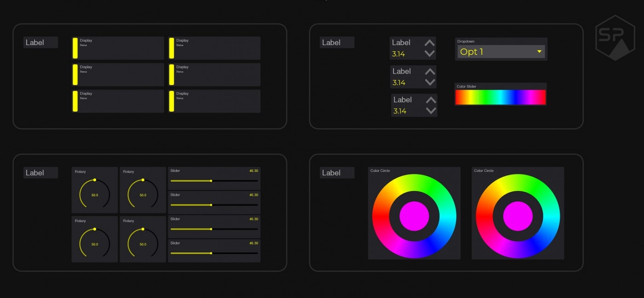Toggle the yellow indicator of the bottom-left Display

pyautogui.click(x=75, y=101)
